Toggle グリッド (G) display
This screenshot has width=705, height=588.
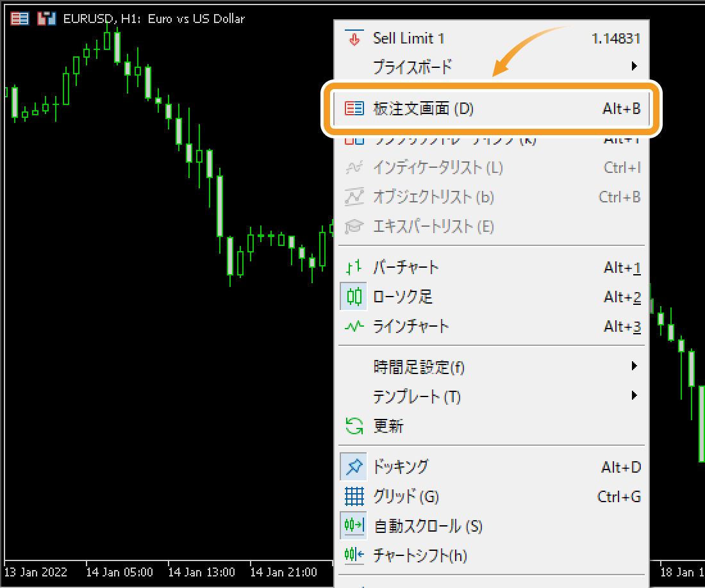tap(492, 496)
